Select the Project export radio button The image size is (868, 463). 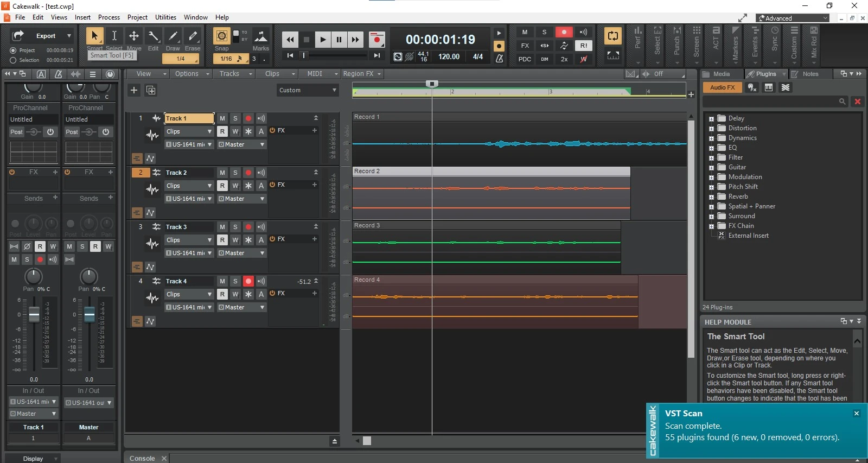(x=13, y=50)
